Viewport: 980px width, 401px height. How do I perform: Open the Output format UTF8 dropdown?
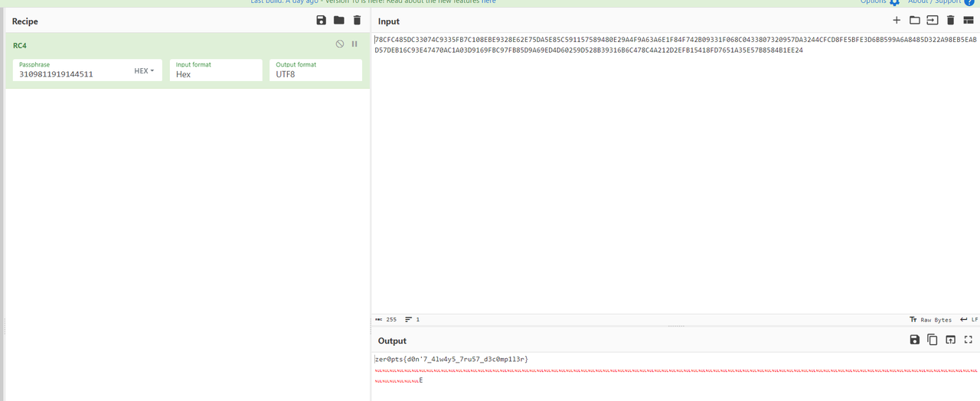[317, 74]
